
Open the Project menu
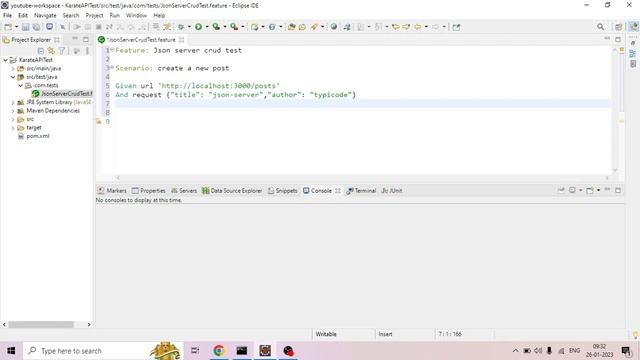click(x=94, y=15)
